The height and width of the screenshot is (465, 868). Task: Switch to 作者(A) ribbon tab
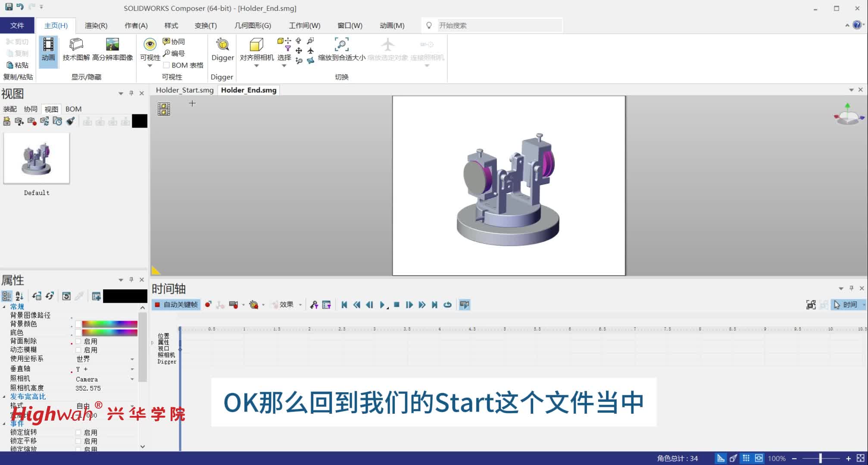point(136,25)
